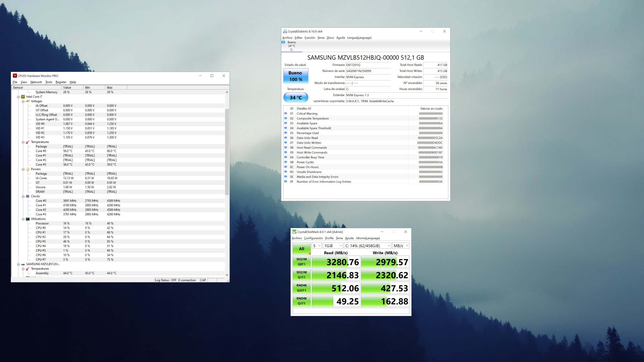Click the Hardware Monitor vertical scrollbar down arrow
Screen dimensions: 644x362
(227, 275)
